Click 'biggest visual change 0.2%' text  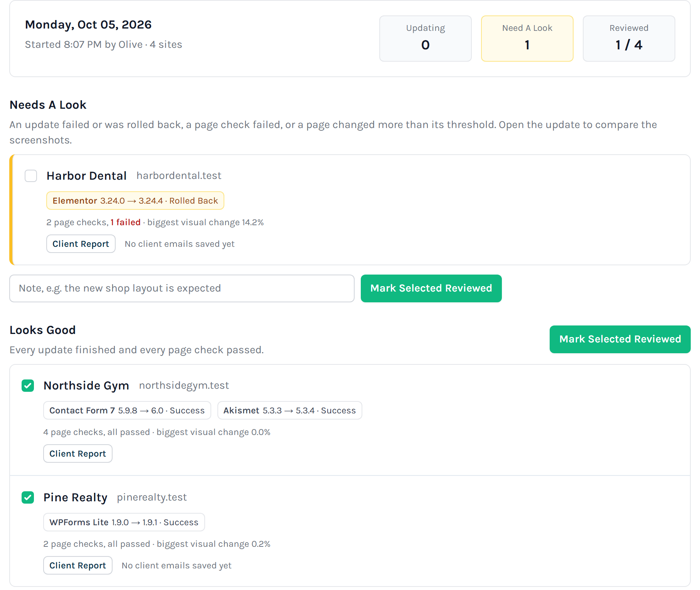click(214, 544)
